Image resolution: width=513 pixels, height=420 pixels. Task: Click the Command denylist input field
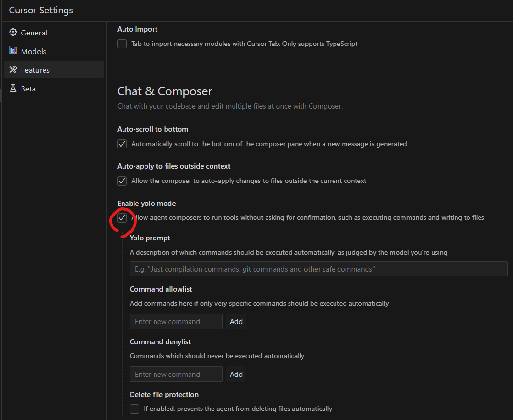click(x=176, y=375)
